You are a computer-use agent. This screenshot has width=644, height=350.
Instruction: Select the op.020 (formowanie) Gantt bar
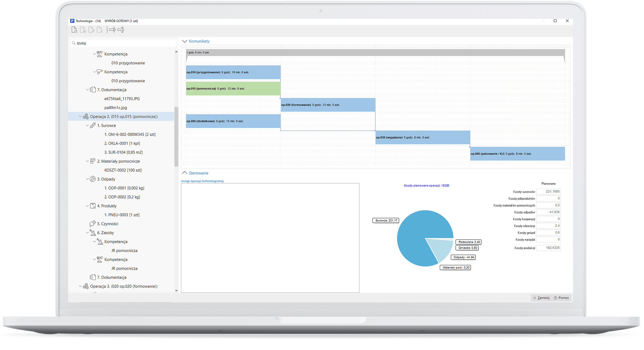tap(328, 105)
